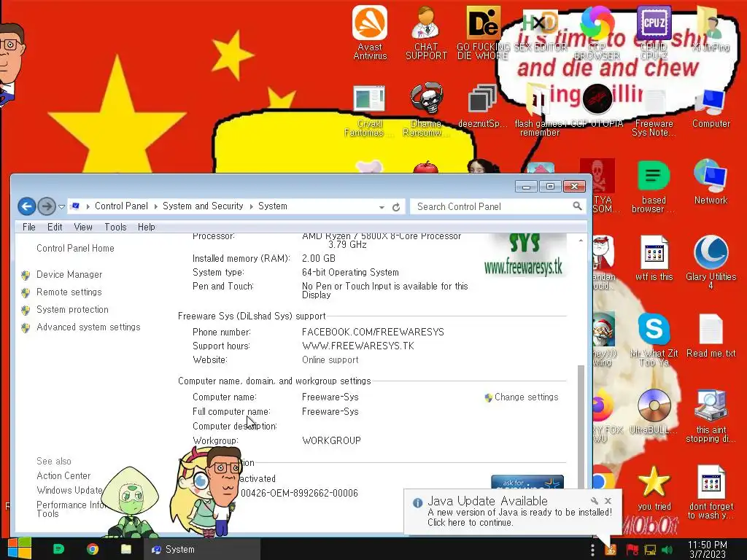Viewport: 747px width, 560px height.
Task: Open the Online support website link
Action: click(330, 360)
